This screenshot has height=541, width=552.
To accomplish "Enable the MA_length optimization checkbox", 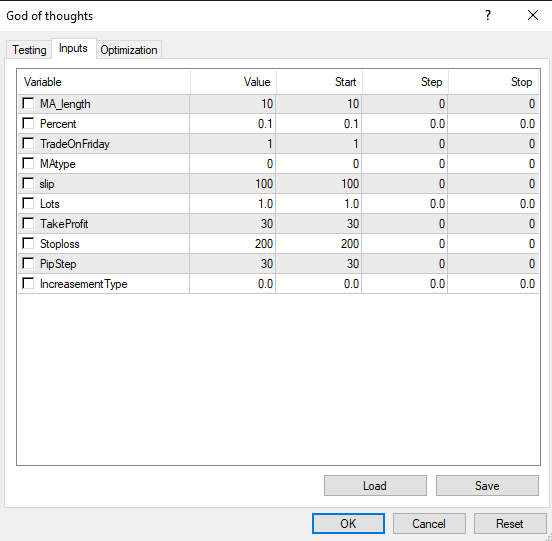I will 28,103.
